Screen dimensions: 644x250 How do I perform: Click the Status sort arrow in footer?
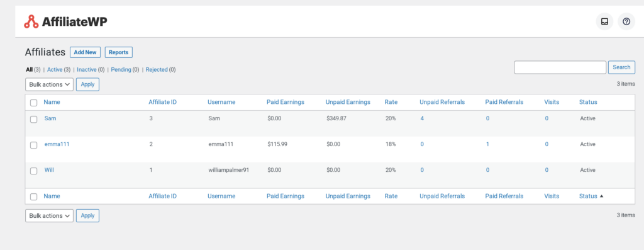click(x=602, y=196)
